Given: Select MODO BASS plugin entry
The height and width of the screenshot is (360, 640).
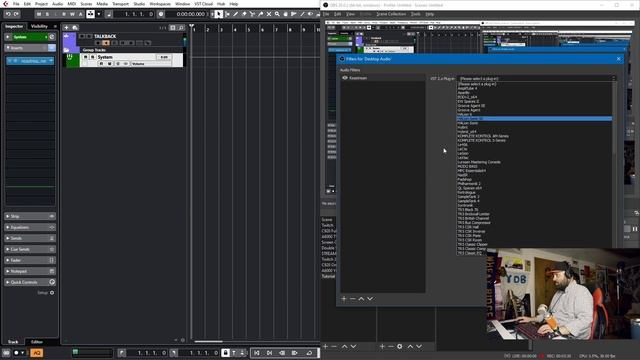Looking at the screenshot, I should (534, 167).
